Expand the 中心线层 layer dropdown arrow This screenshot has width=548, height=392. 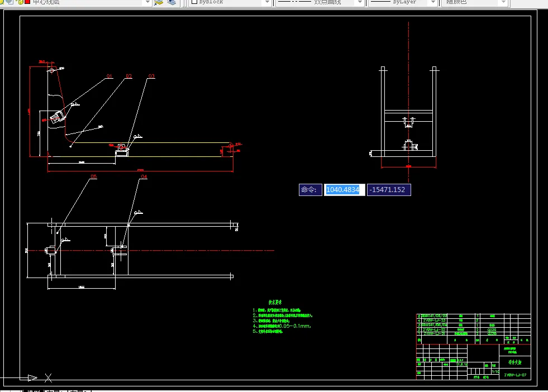click(147, 2)
